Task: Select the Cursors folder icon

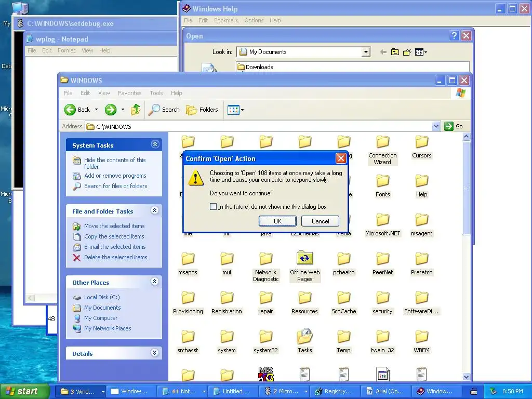Action: [422, 142]
